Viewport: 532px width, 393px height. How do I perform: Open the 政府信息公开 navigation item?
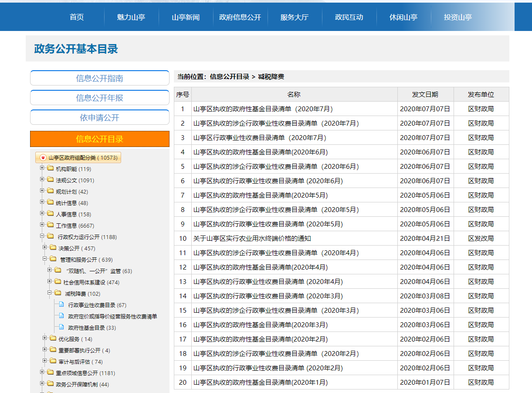click(x=240, y=17)
